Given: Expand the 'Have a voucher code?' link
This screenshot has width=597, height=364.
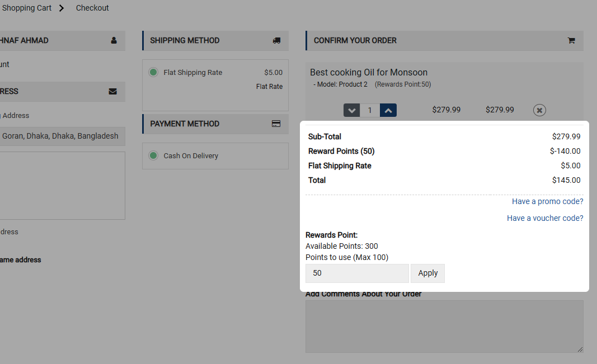Looking at the screenshot, I should (545, 218).
